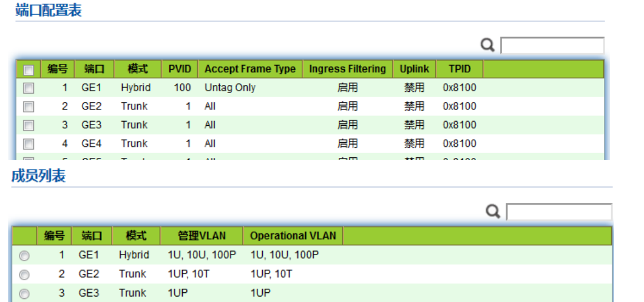Check the box for port GE2
Screen dimensions: 644x302
coord(28,106)
